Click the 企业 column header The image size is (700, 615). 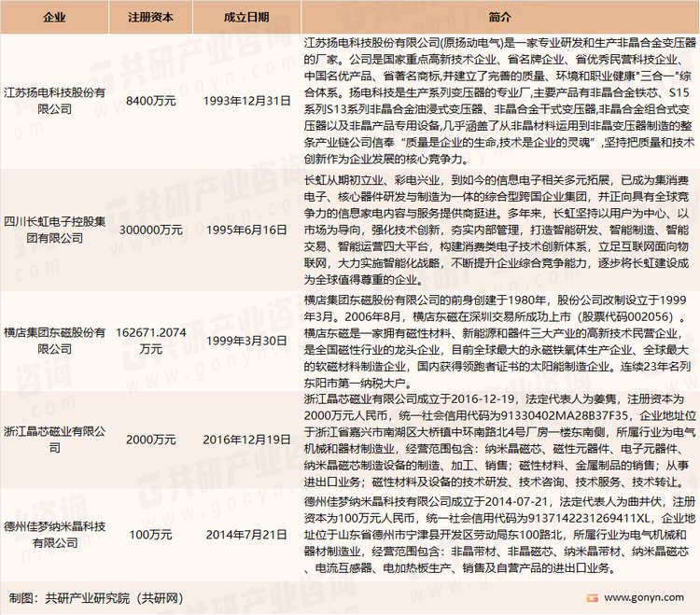[x=54, y=17]
